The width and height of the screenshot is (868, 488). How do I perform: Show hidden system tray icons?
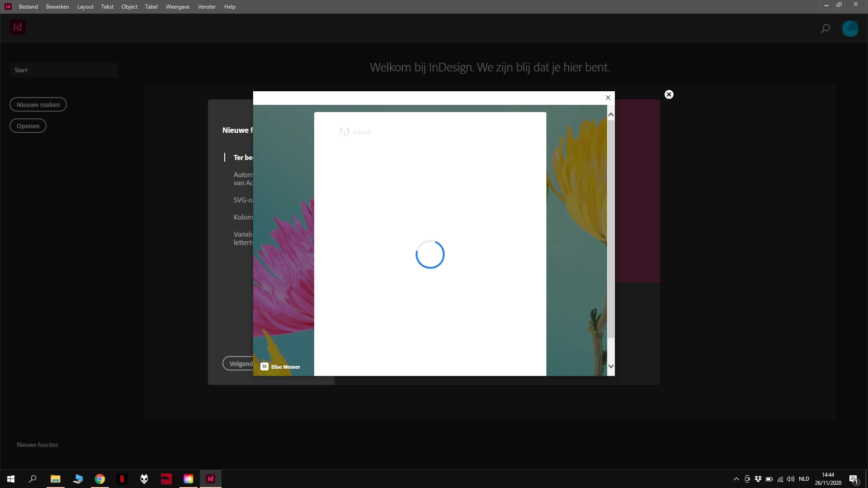(736, 479)
